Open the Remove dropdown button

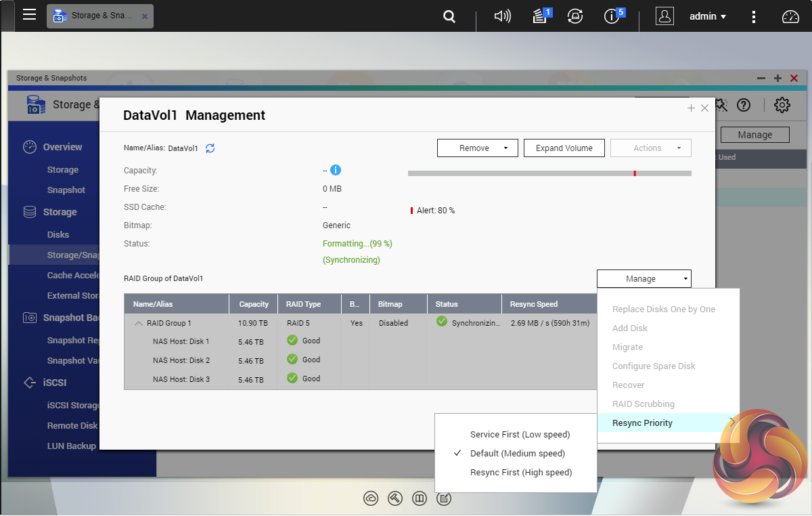pyautogui.click(x=477, y=148)
